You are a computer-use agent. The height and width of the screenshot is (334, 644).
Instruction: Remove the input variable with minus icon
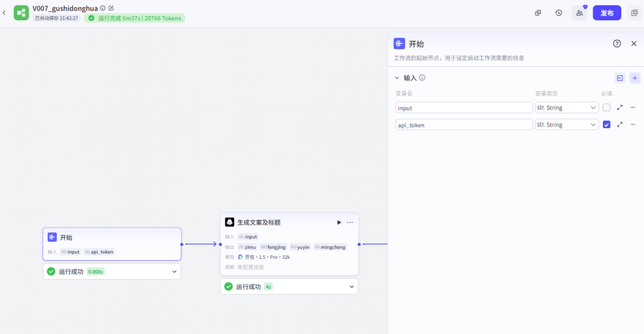coord(633,107)
